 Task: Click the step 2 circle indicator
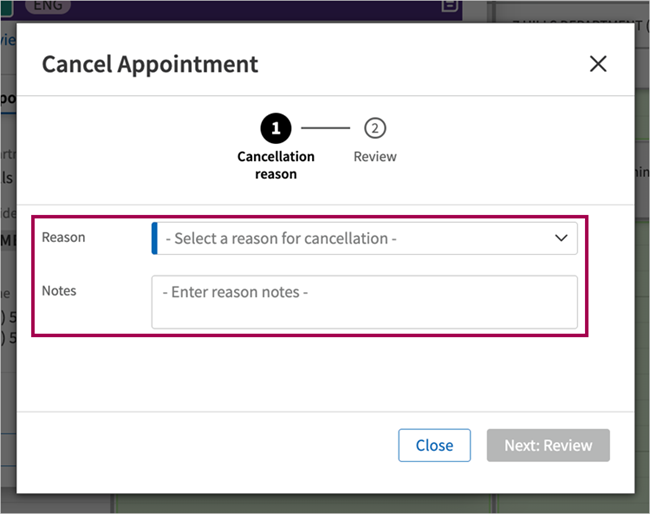click(375, 128)
